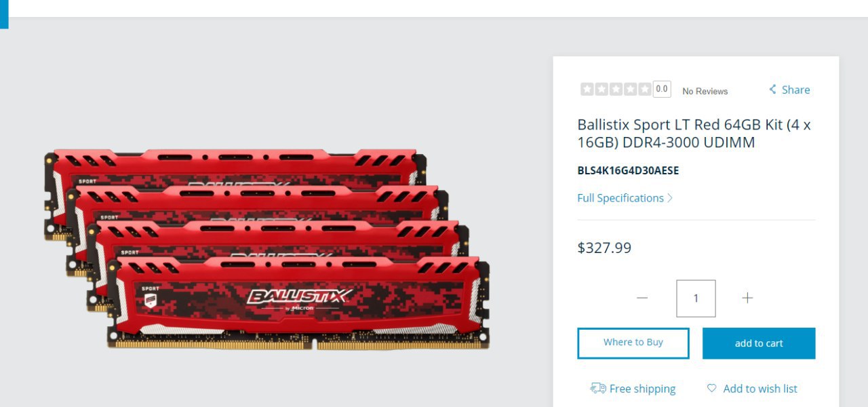Select the fifth rating star
Image resolution: width=868 pixels, height=407 pixels.
tap(645, 89)
